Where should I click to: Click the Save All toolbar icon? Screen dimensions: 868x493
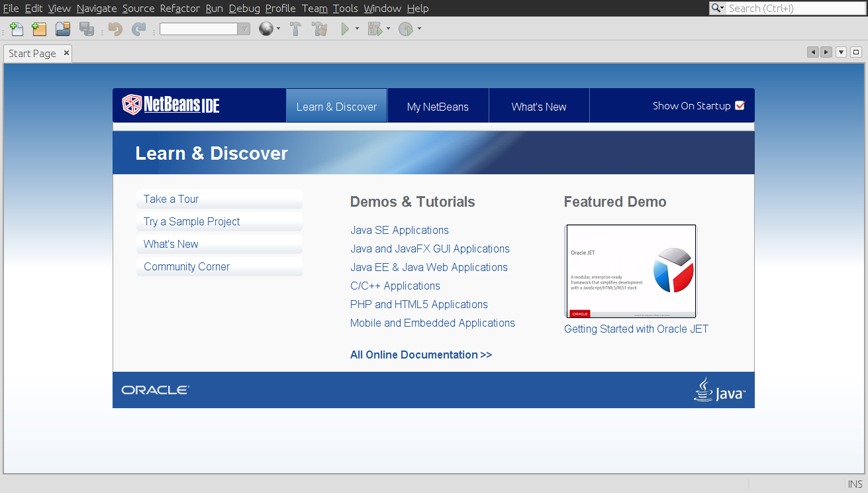(86, 29)
